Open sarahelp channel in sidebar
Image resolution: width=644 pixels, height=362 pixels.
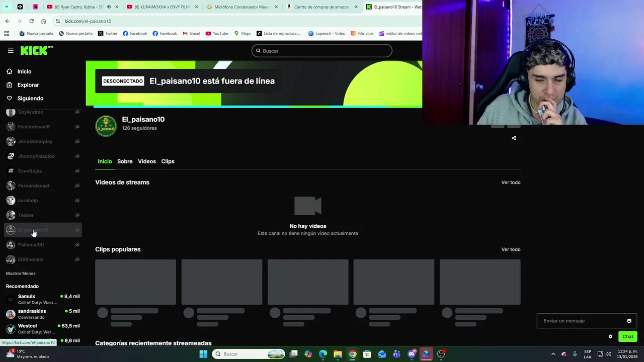pyautogui.click(x=43, y=201)
